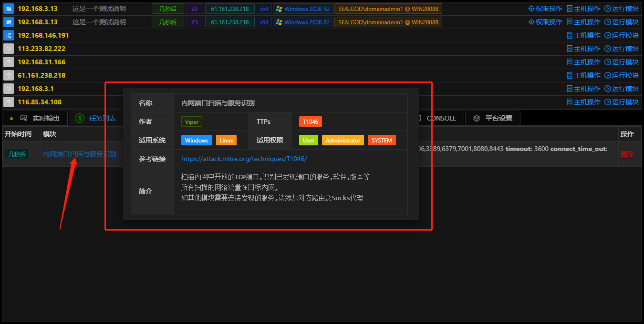Click the orange T1046 TTPs tag

[311, 121]
